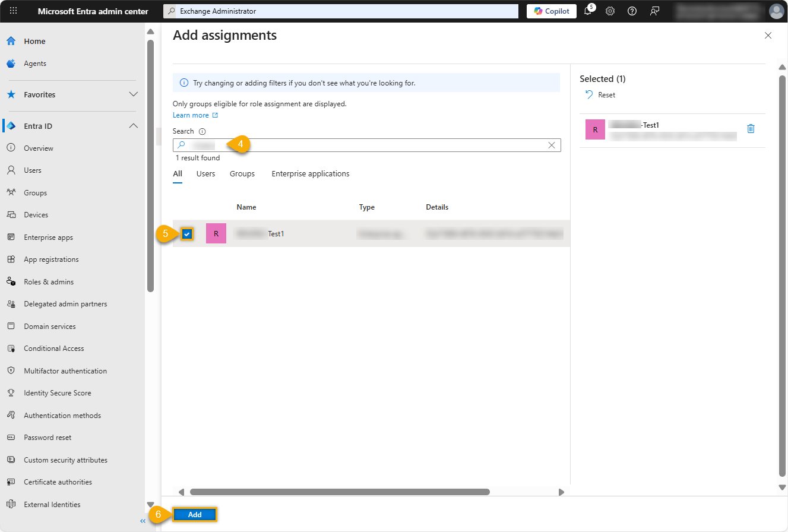788x532 pixels.
Task: Click the Reset selection icon
Action: click(589, 94)
